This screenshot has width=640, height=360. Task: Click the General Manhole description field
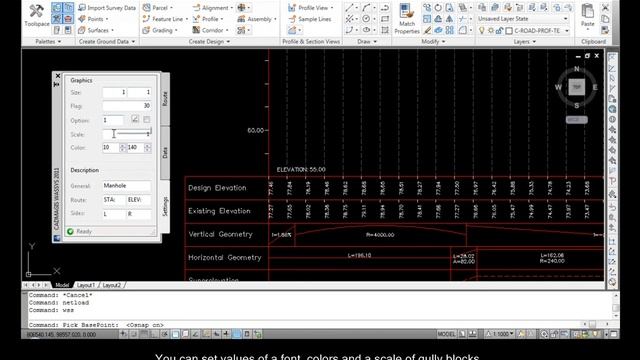click(127, 186)
